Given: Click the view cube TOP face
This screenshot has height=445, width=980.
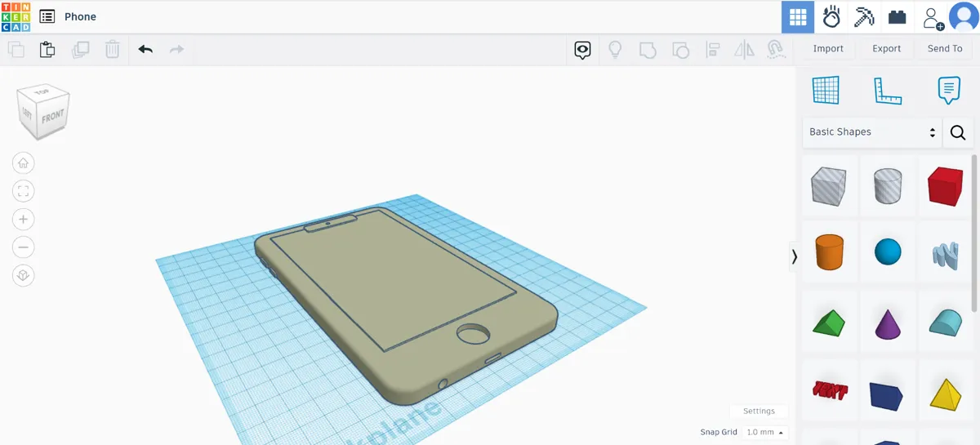Looking at the screenshot, I should 42,91.
